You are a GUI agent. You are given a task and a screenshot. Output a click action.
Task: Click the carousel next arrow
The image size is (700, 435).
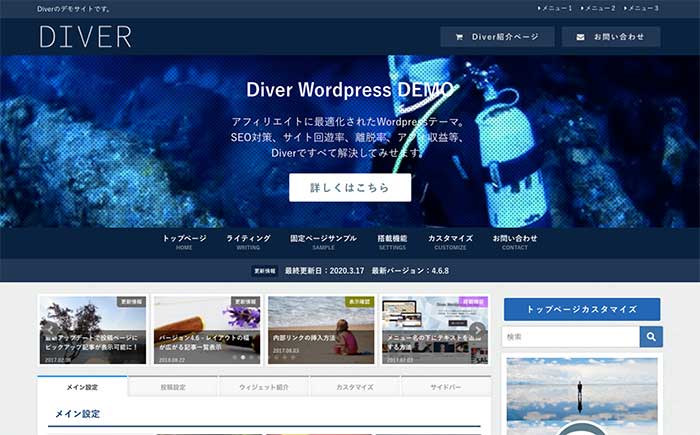coord(477,330)
